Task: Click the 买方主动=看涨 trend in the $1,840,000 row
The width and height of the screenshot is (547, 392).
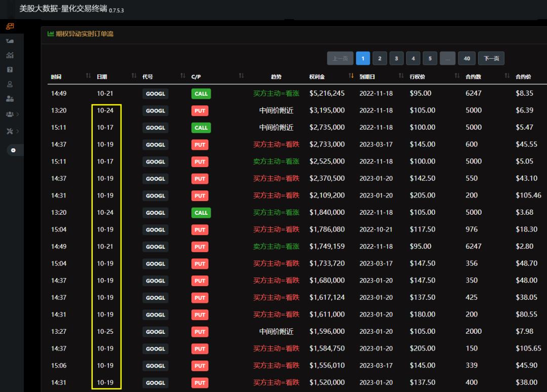Action: coord(277,212)
